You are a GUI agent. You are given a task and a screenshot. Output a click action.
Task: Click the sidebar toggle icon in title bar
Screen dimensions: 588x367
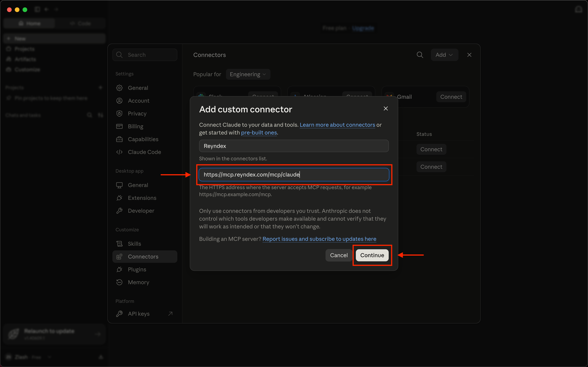pyautogui.click(x=37, y=9)
